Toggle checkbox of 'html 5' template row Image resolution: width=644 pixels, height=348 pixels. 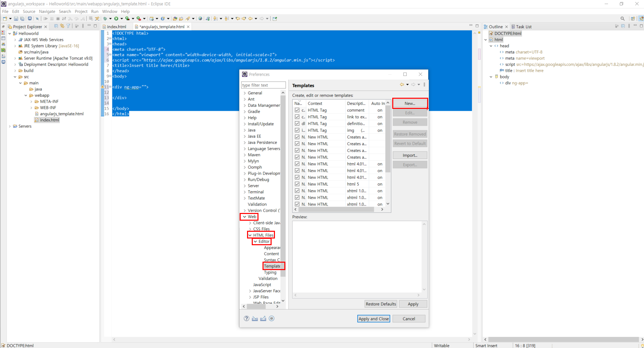[x=297, y=184]
